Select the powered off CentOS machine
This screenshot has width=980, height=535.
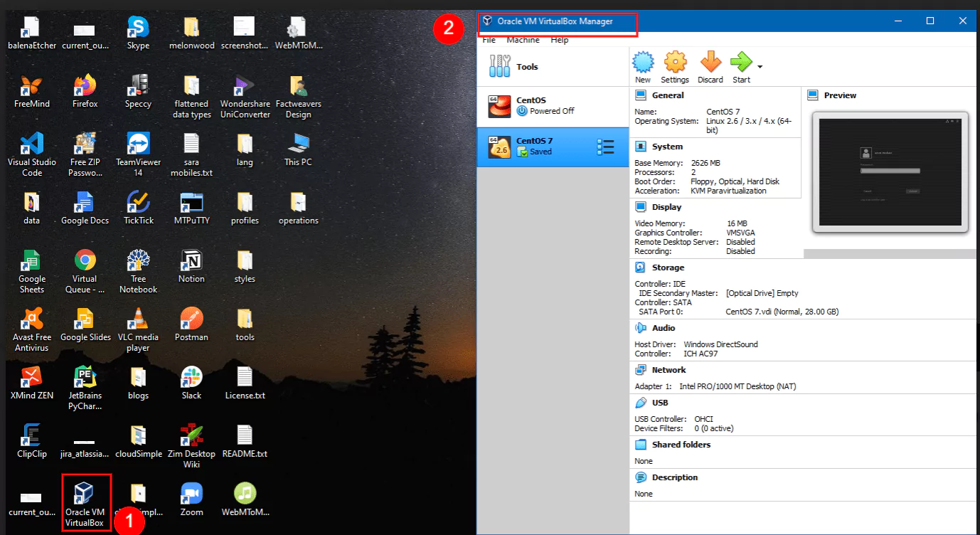(x=553, y=106)
